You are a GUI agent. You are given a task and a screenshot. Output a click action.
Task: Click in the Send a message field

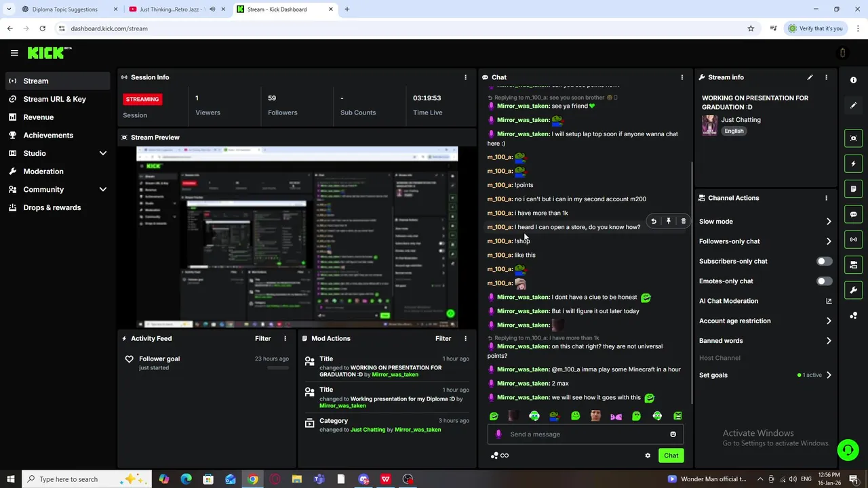[585, 434]
